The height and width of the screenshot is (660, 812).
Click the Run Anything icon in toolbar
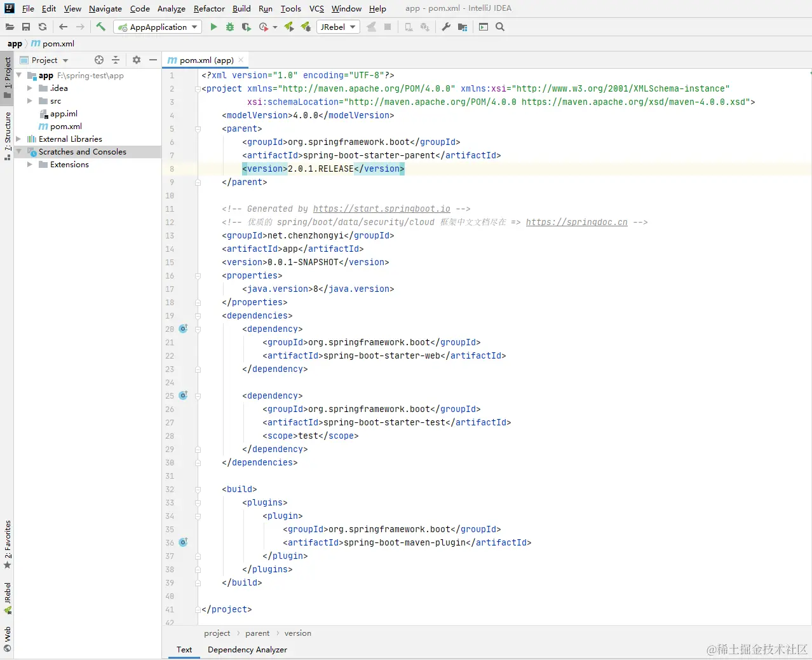(484, 27)
